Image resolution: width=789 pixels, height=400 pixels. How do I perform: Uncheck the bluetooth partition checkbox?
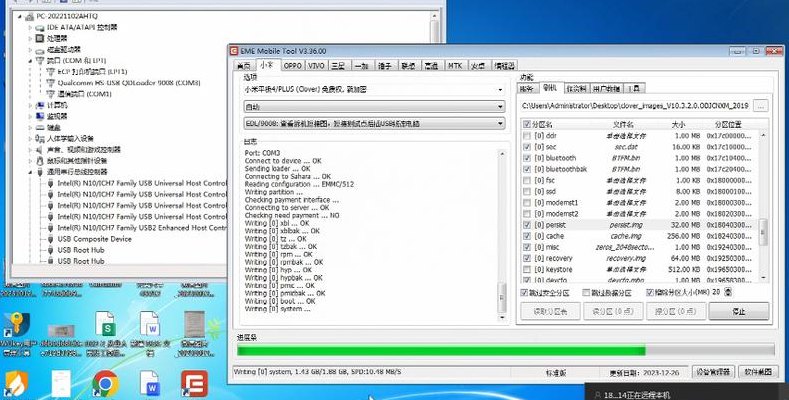(x=527, y=158)
